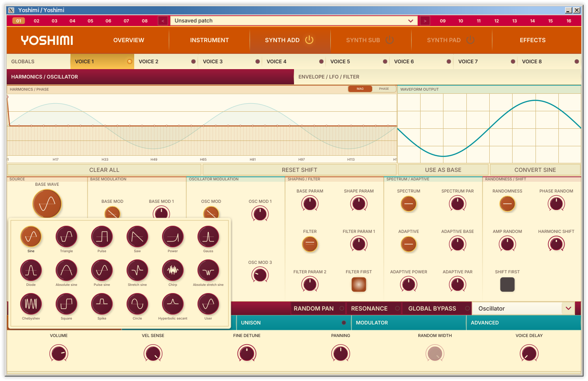Image resolution: width=588 pixels, height=381 pixels.
Task: Expand the Oscillator dropdown
Action: (523, 308)
